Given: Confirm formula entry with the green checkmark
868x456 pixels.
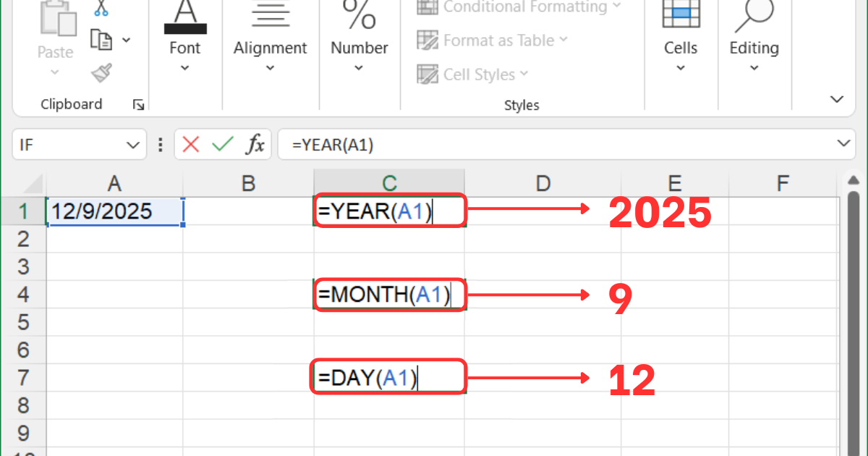Looking at the screenshot, I should [x=221, y=144].
